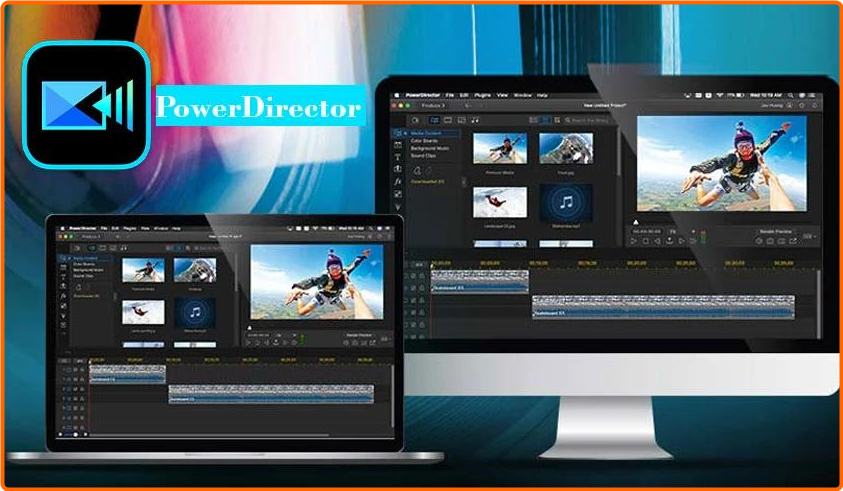The height and width of the screenshot is (491, 843).
Task: Click the vertical scrollbar of iMac timeline
Action: [x=819, y=303]
